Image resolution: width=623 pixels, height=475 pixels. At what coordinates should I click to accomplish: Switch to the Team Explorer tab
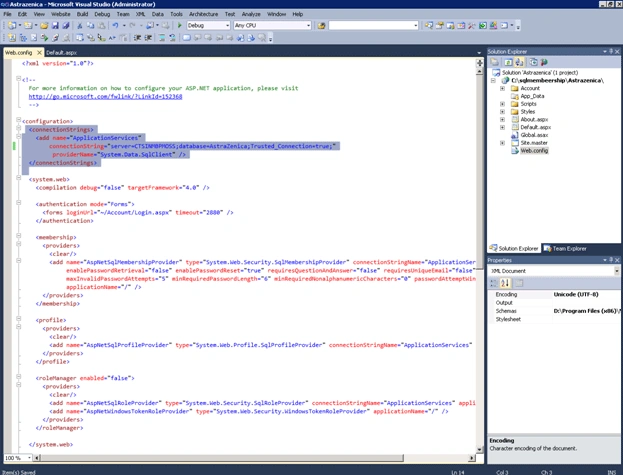[x=565, y=249]
